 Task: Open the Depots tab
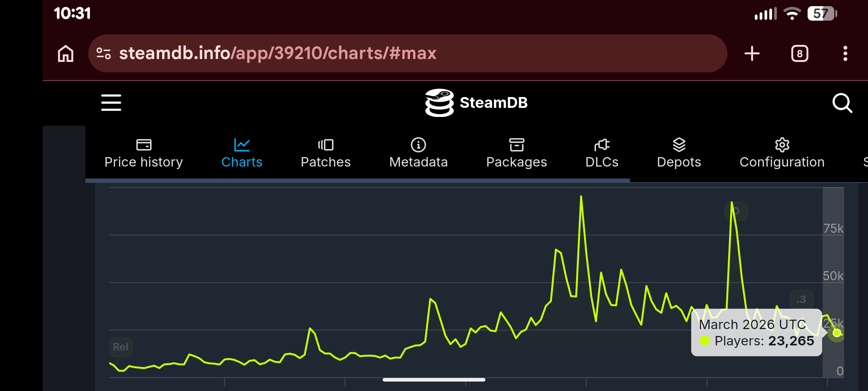click(679, 154)
